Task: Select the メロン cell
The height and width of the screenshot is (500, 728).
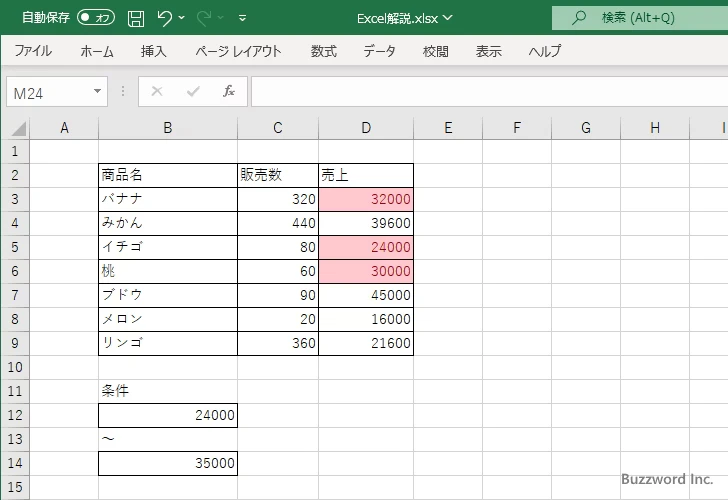Action: [x=168, y=319]
